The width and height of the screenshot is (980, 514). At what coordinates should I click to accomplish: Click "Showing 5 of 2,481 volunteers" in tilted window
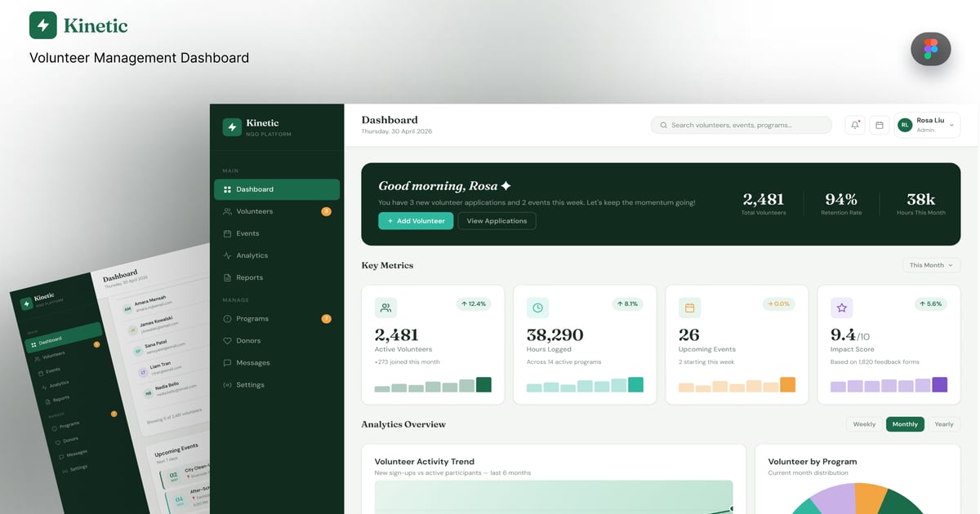[174, 418]
